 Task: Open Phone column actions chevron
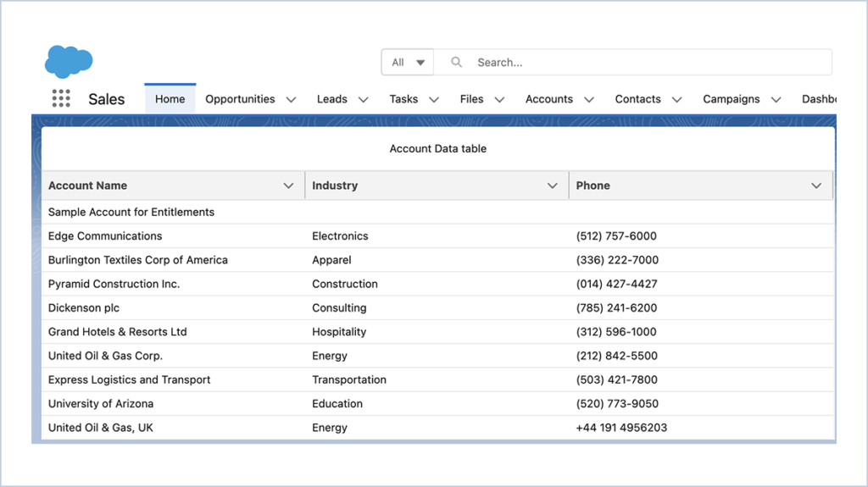pyautogui.click(x=816, y=185)
